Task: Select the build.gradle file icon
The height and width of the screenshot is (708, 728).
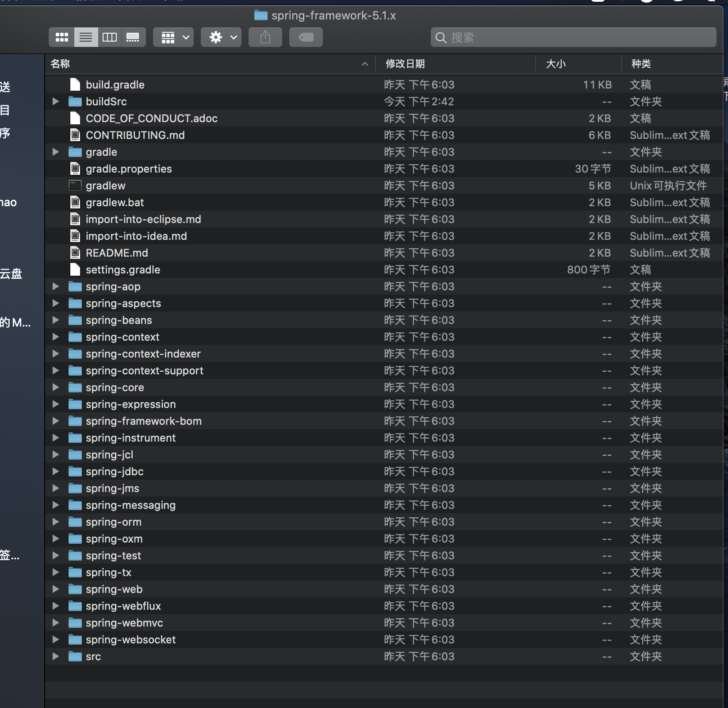Action: coord(75,85)
